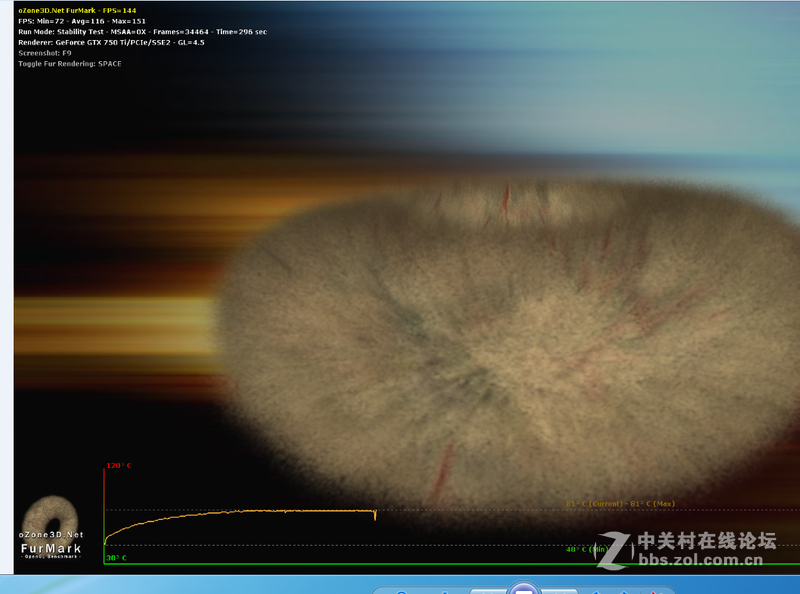The height and width of the screenshot is (594, 800).
Task: Click the red '120° C' graph label
Action: pos(119,465)
